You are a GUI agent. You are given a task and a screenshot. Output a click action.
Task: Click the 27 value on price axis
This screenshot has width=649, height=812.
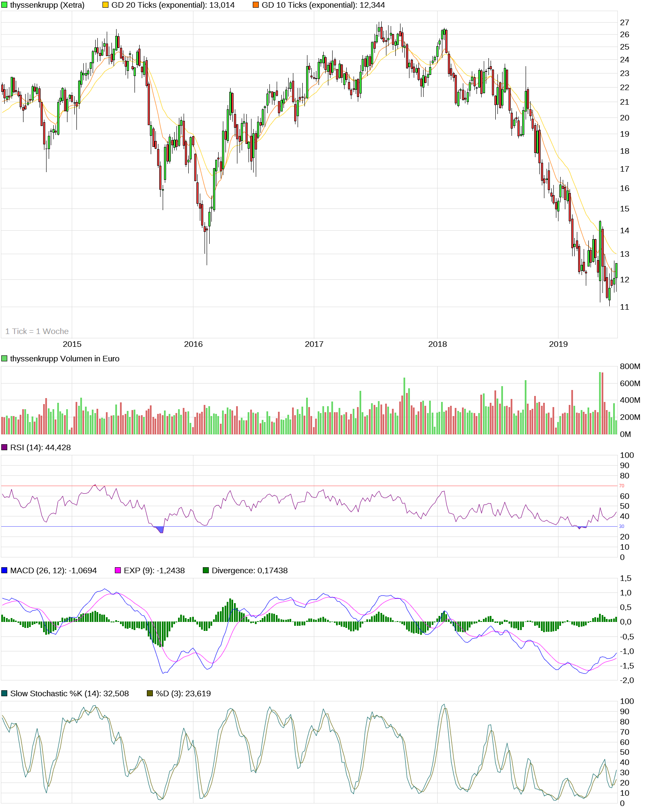point(625,23)
